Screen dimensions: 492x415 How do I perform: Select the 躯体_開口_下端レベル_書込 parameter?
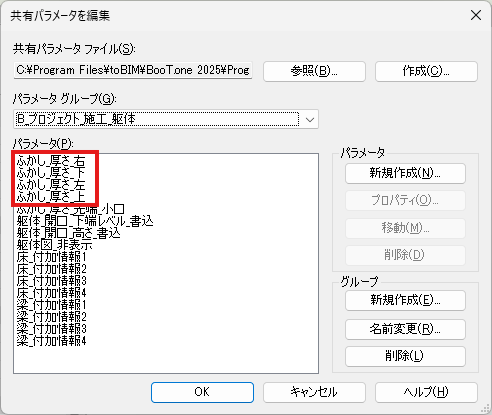[85, 221]
